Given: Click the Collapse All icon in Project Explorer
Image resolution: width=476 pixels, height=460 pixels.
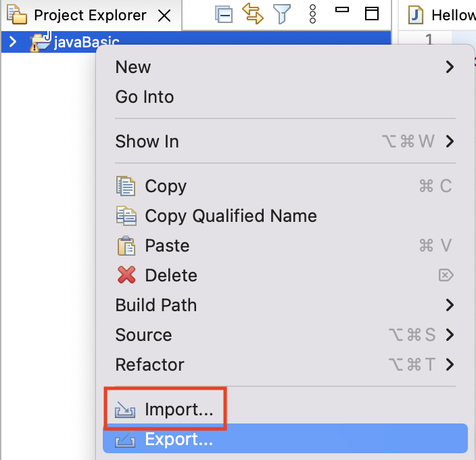Looking at the screenshot, I should pyautogui.click(x=224, y=14).
